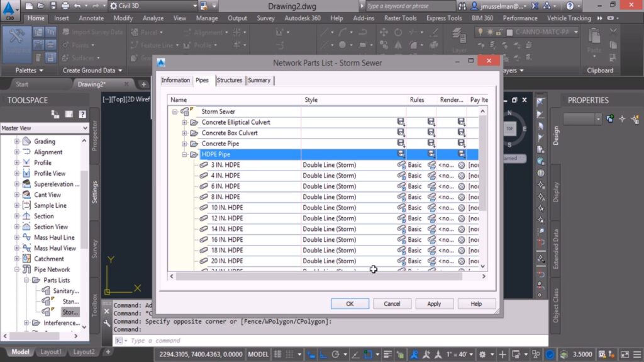Click the Cancel button

(x=392, y=303)
